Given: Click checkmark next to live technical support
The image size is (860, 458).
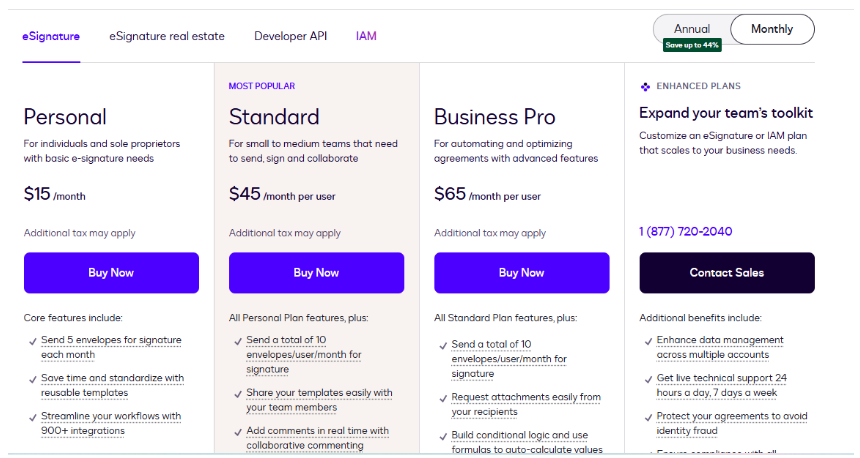Looking at the screenshot, I should [645, 379].
